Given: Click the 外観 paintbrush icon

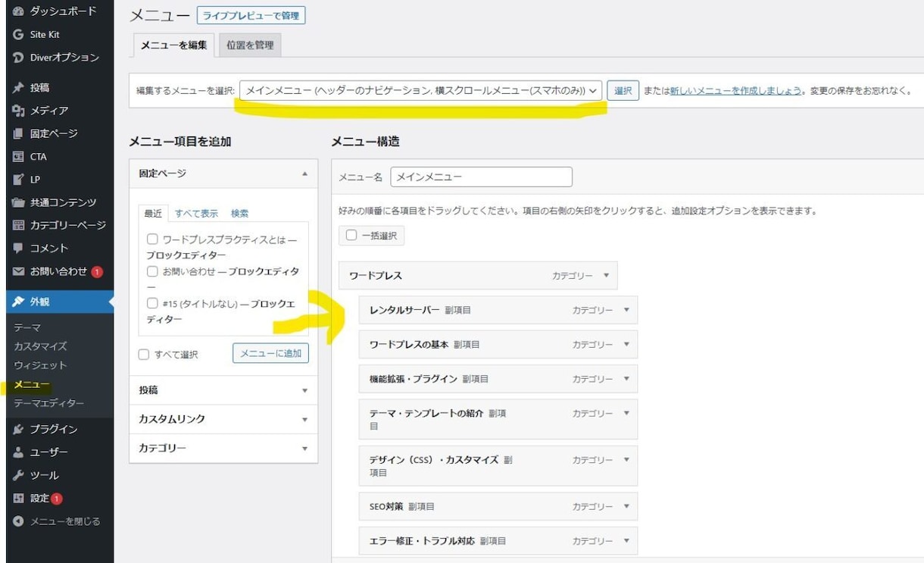Looking at the screenshot, I should tap(19, 302).
